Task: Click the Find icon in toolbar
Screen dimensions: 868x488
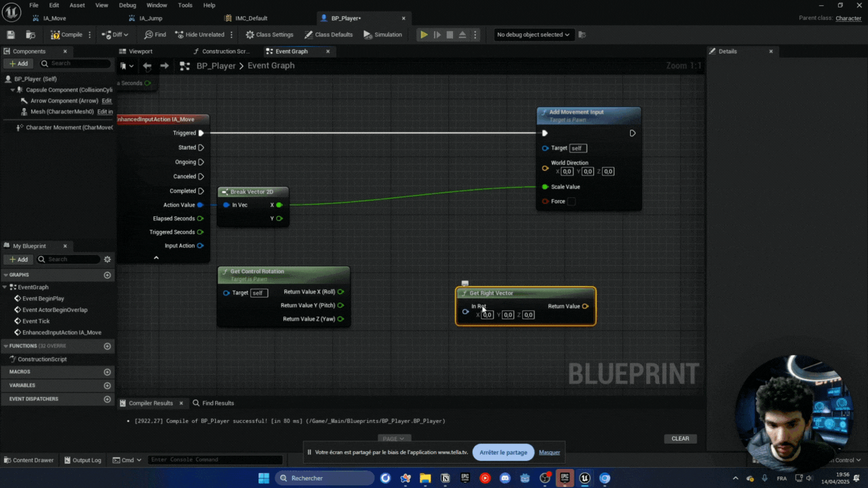Action: (155, 35)
